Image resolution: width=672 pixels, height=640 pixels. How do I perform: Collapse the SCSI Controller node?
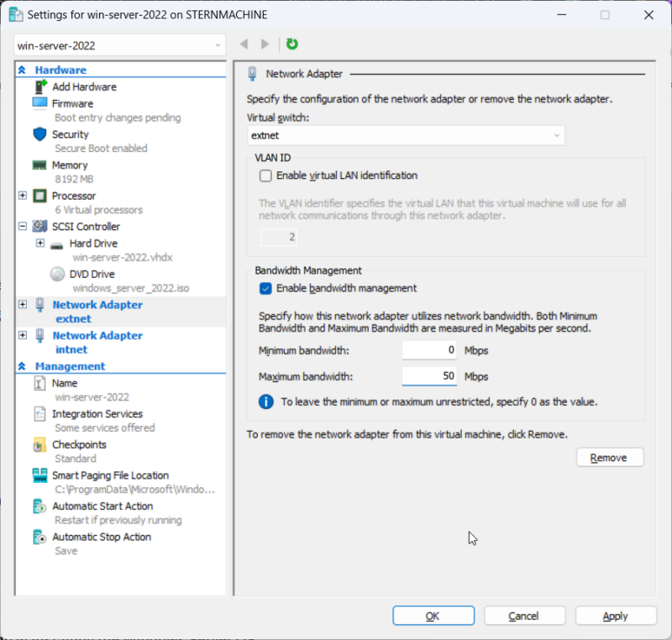(23, 226)
